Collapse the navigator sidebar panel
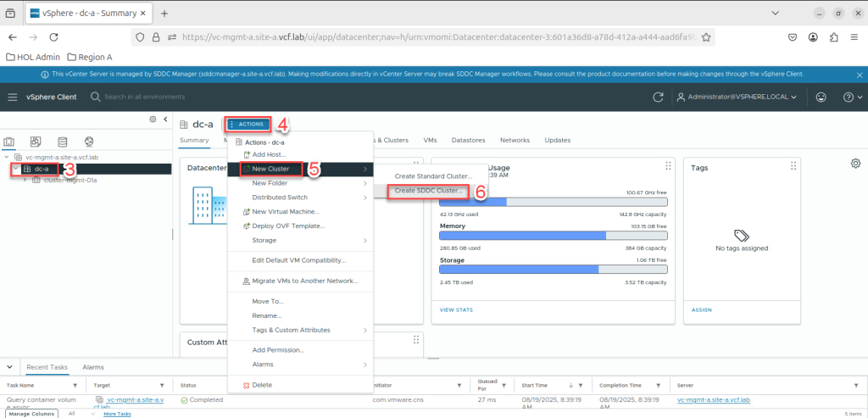Screen dimensions: 868x418 (x=165, y=119)
